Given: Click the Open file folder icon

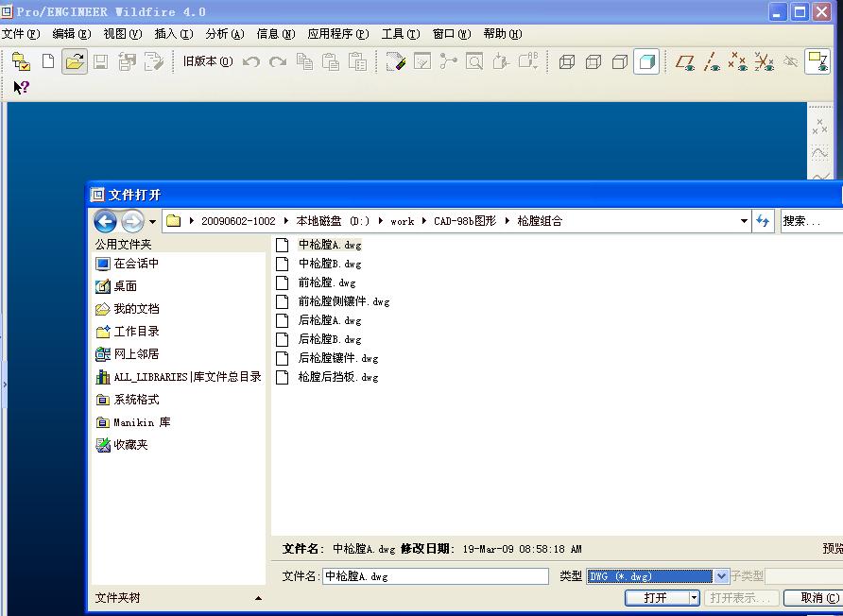Looking at the screenshot, I should click(75, 61).
